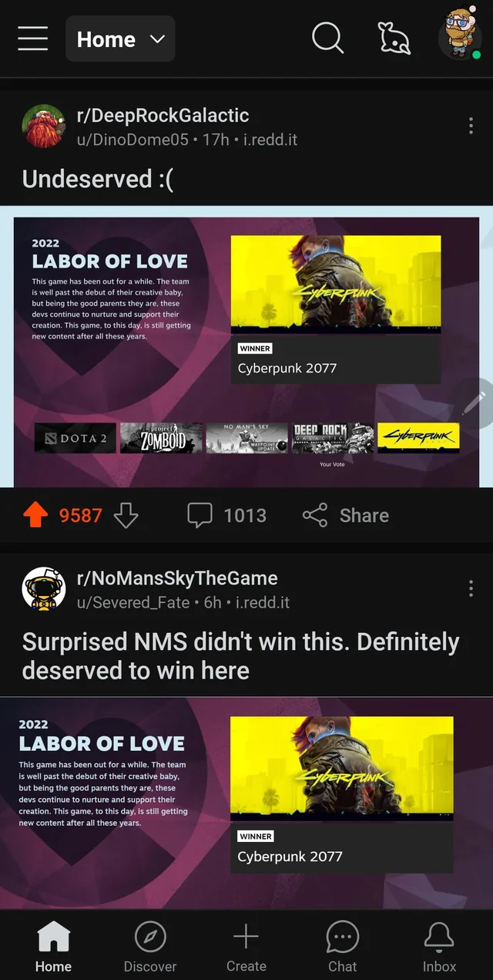The width and height of the screenshot is (493, 980).
Task: Open the NoMansSkyTheGame post overflow menu
Action: [471, 589]
